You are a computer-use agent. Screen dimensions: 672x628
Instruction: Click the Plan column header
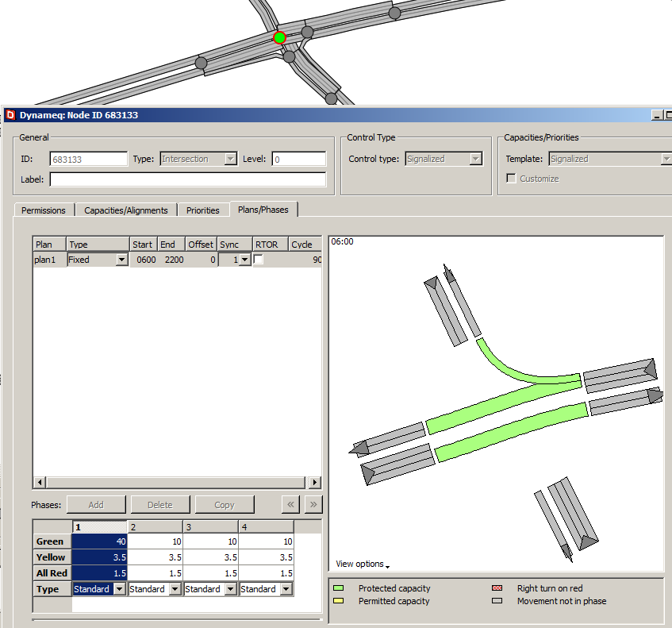50,244
